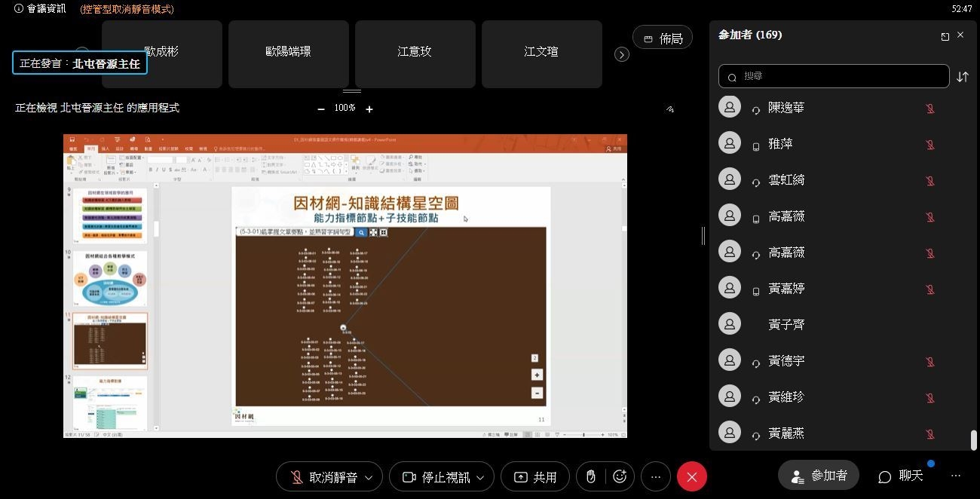Click the sort participants icon

[x=962, y=76]
